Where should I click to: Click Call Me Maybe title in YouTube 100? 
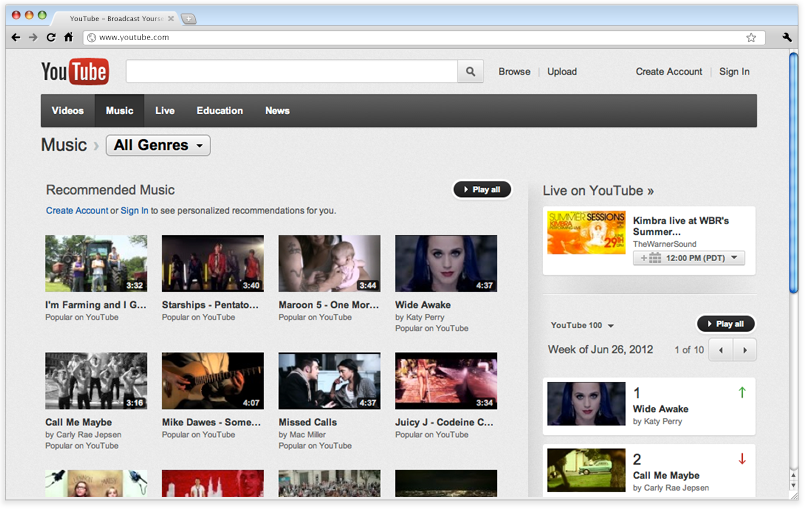point(666,476)
